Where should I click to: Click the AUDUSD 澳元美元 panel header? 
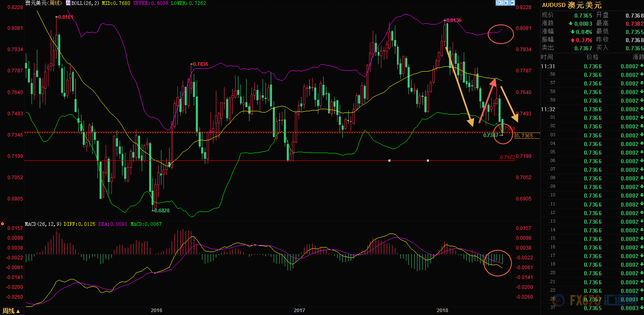(x=572, y=5)
